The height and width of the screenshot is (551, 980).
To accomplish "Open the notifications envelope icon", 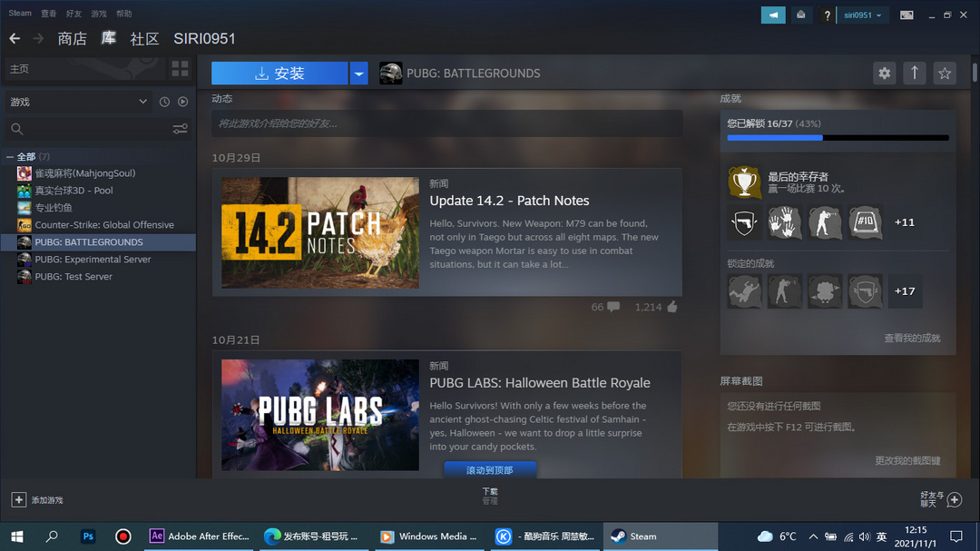I will 800,15.
